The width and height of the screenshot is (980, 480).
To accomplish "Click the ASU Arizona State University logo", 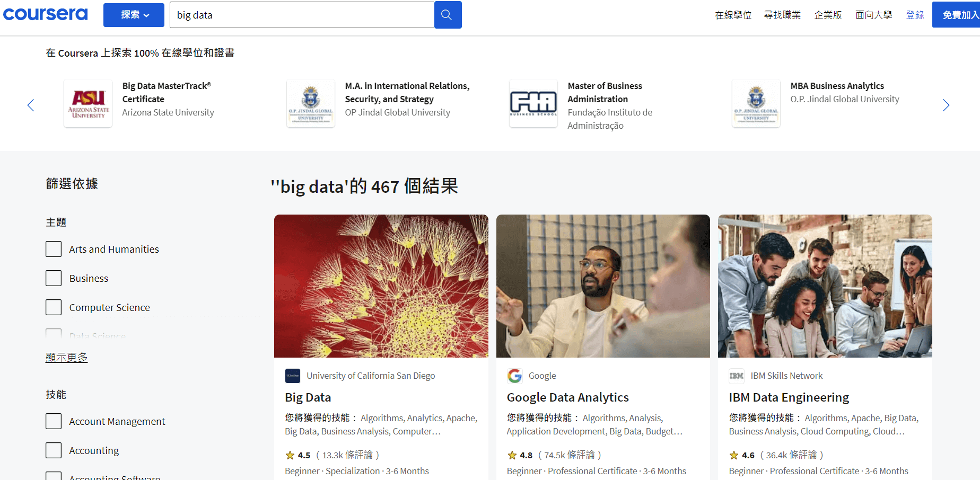I will coord(88,103).
